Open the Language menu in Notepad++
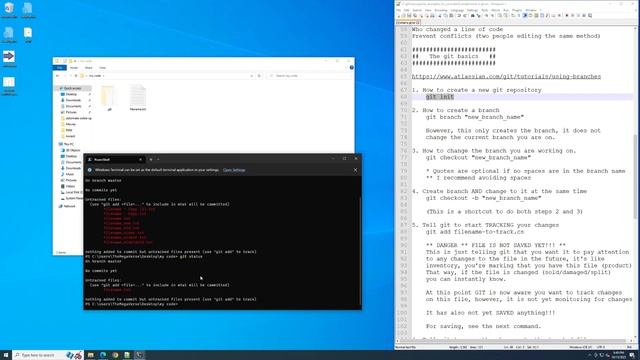The image size is (640, 360). pos(457,10)
